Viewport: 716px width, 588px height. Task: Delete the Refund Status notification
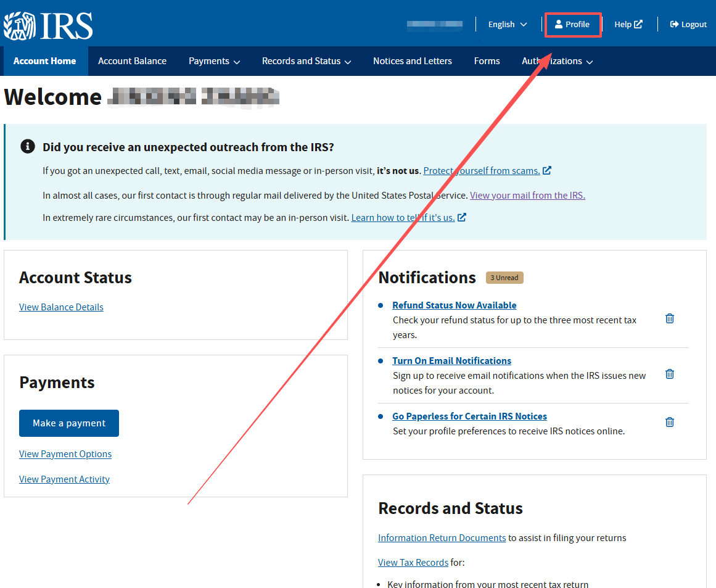[670, 318]
